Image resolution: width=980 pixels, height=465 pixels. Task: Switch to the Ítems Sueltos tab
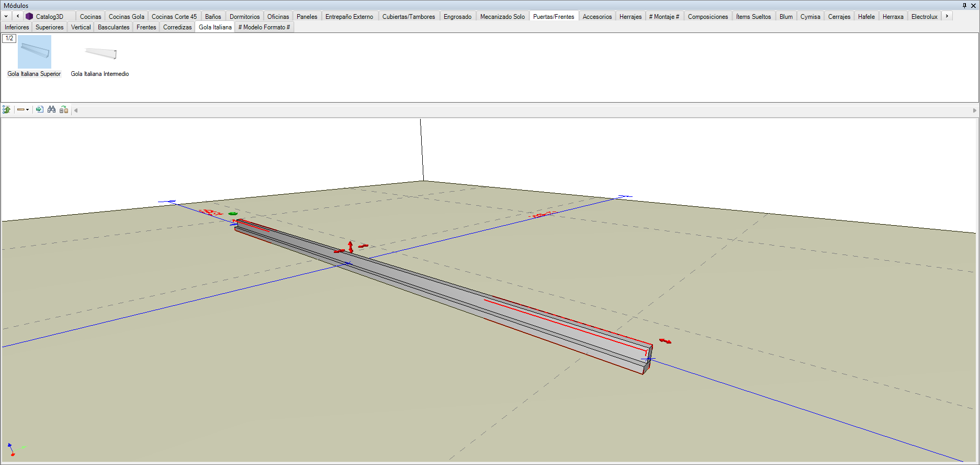[753, 17]
